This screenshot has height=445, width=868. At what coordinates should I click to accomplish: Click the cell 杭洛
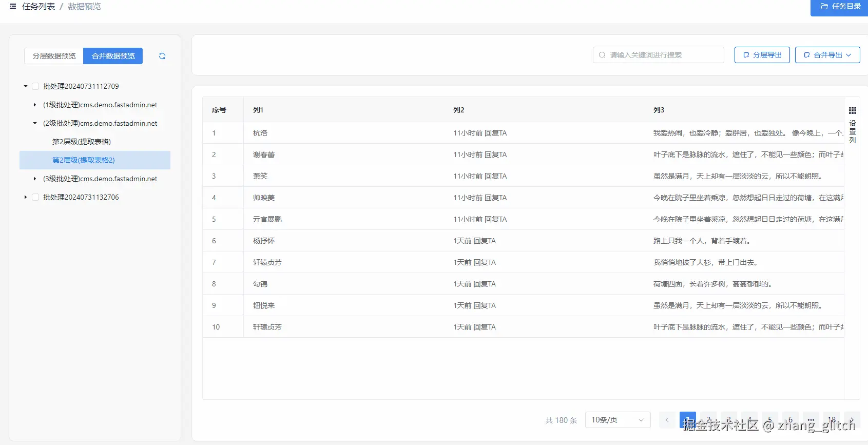click(x=260, y=133)
